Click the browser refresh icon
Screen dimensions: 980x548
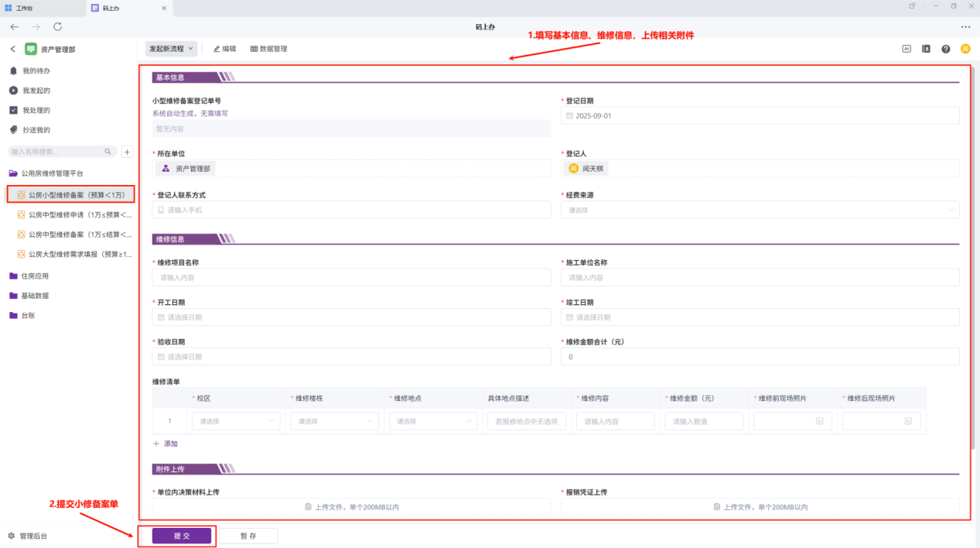point(58,27)
